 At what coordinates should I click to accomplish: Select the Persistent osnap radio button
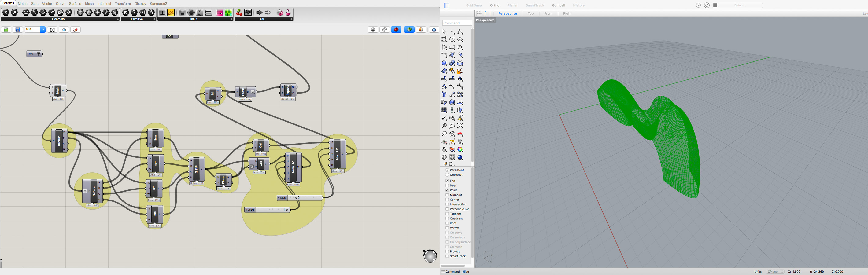tap(447, 170)
